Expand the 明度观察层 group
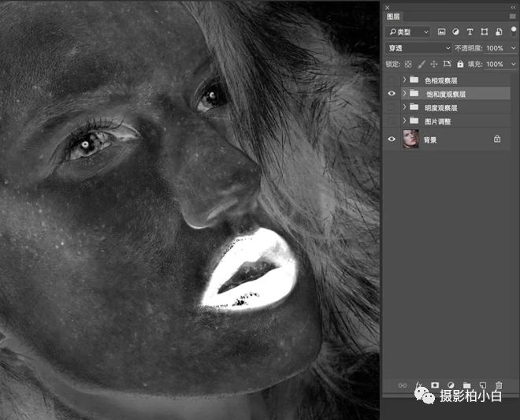This screenshot has width=520, height=420. click(405, 108)
